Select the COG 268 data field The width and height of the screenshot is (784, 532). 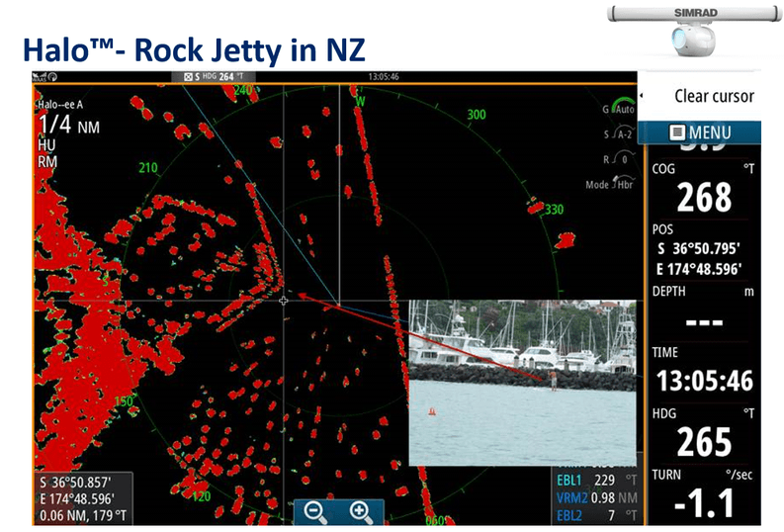703,190
